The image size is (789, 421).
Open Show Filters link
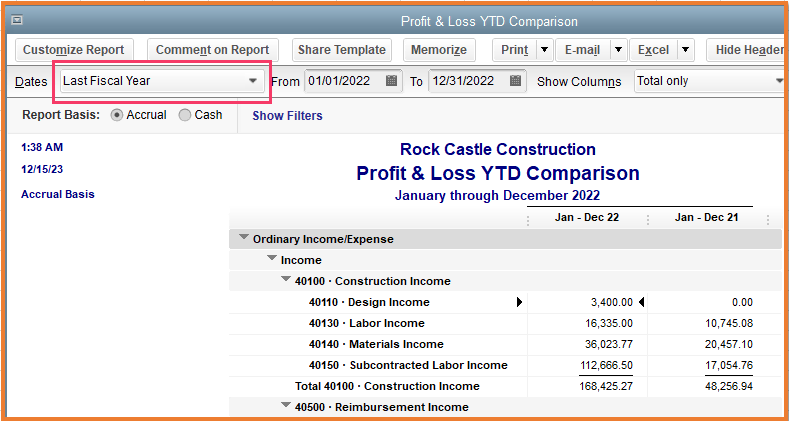(287, 116)
